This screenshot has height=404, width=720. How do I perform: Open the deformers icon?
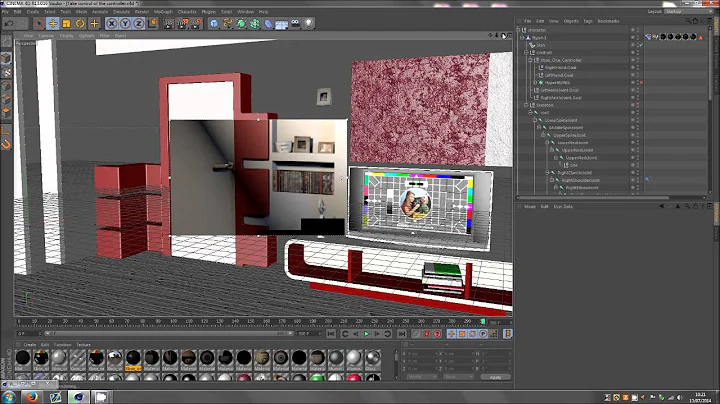click(x=268, y=23)
